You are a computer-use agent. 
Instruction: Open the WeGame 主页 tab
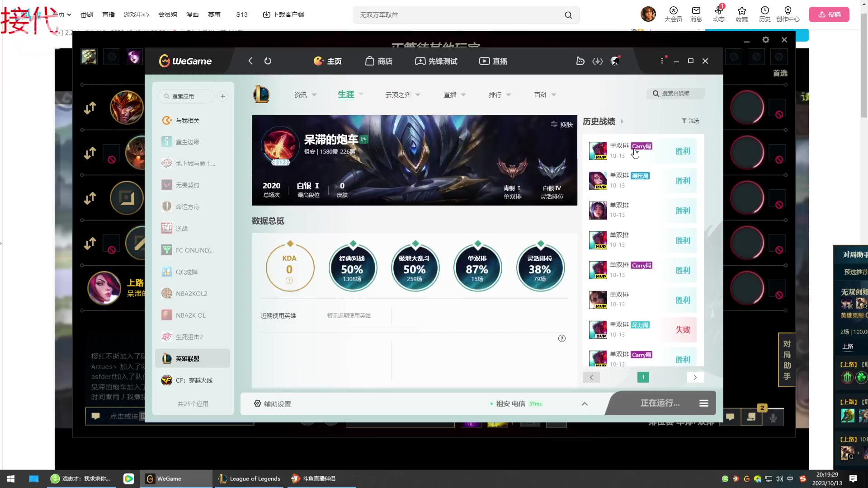click(328, 61)
